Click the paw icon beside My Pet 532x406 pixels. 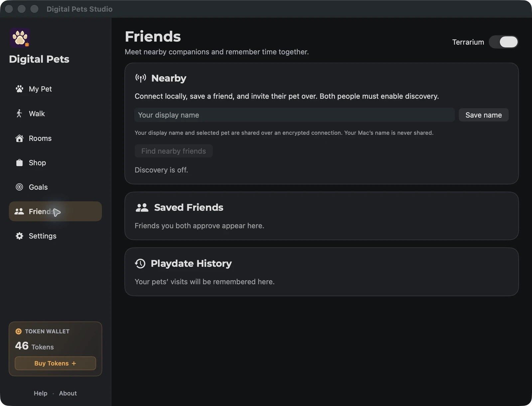20,89
